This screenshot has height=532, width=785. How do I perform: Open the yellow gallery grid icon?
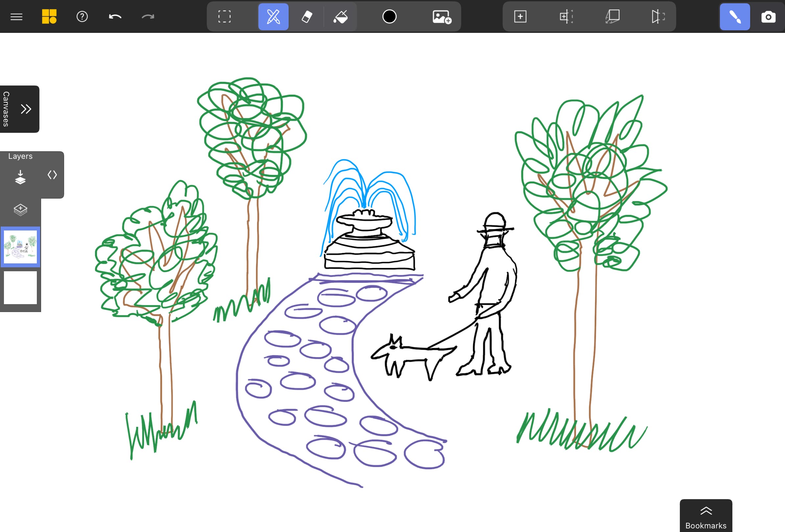[49, 16]
